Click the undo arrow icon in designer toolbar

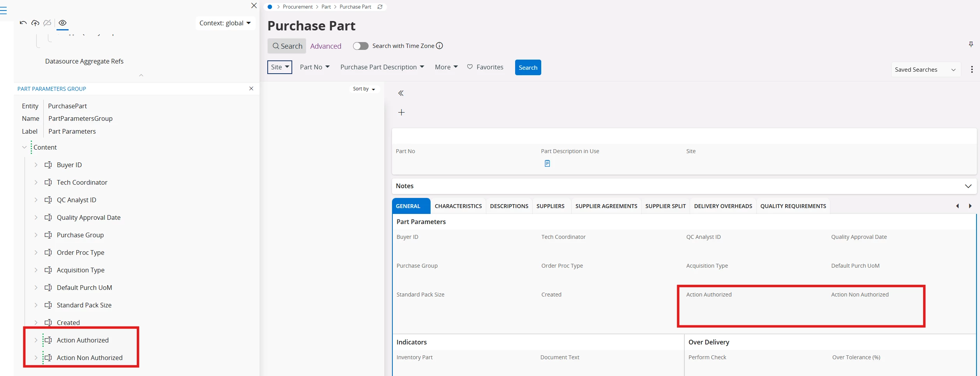[x=23, y=23]
